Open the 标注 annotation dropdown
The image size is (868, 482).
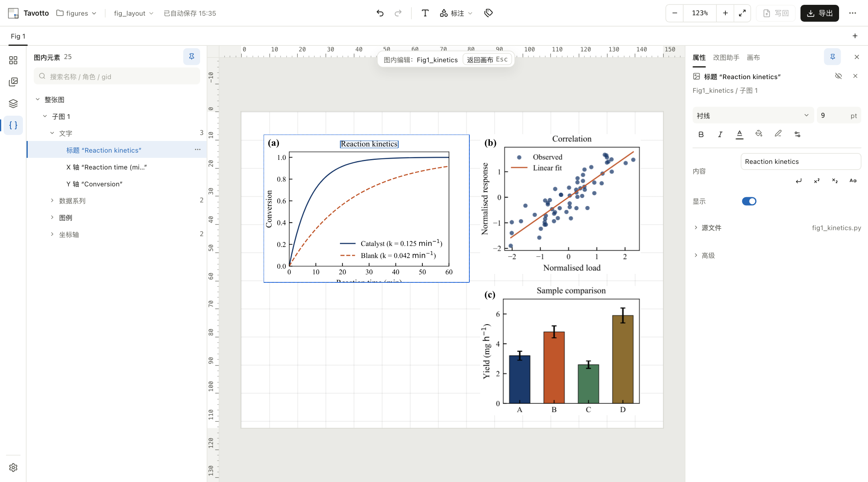pyautogui.click(x=456, y=13)
